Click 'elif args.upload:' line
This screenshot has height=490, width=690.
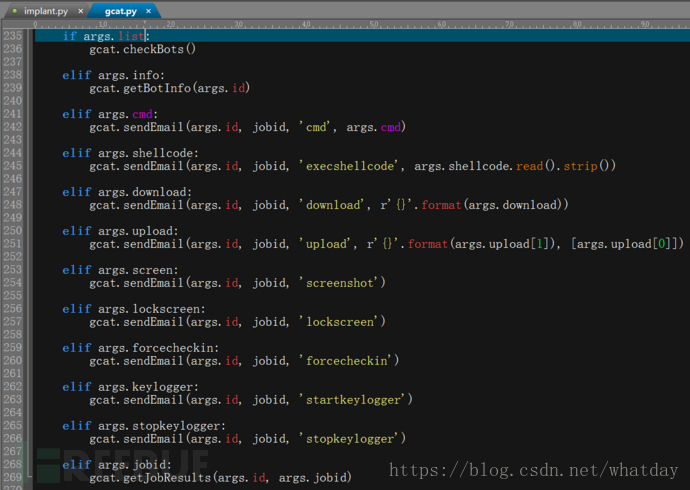tap(120, 231)
